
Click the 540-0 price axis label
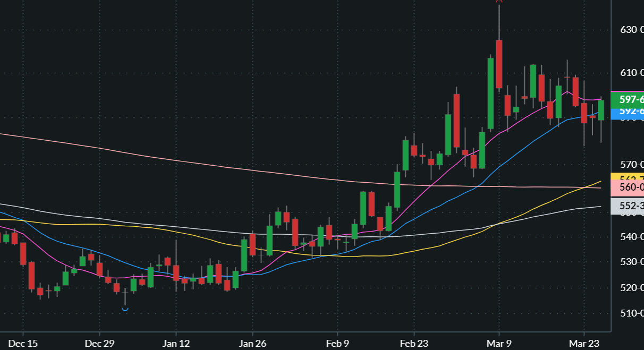(x=632, y=236)
